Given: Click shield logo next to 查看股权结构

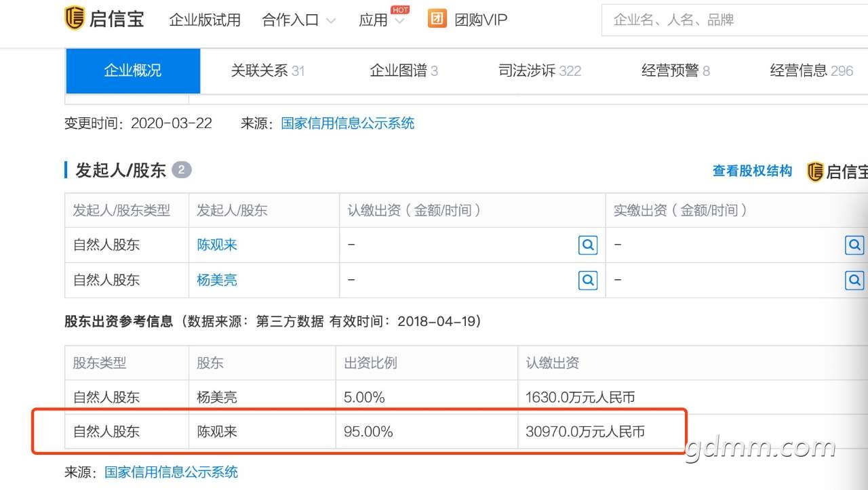Looking at the screenshot, I should [814, 171].
